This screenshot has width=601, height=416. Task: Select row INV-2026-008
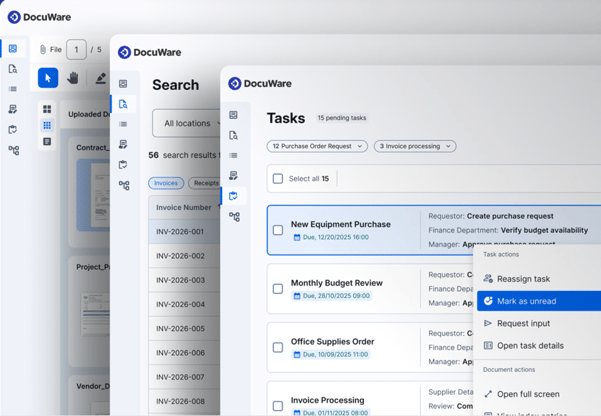184,401
